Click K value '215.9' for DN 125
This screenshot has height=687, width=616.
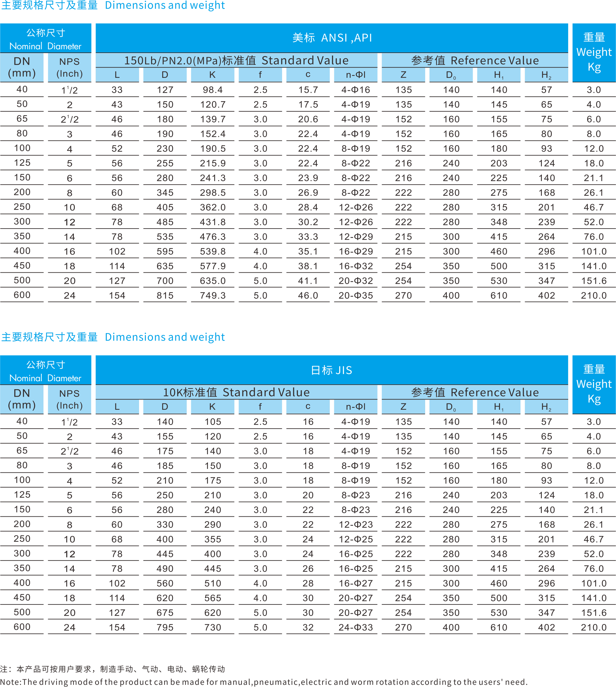[x=213, y=163]
